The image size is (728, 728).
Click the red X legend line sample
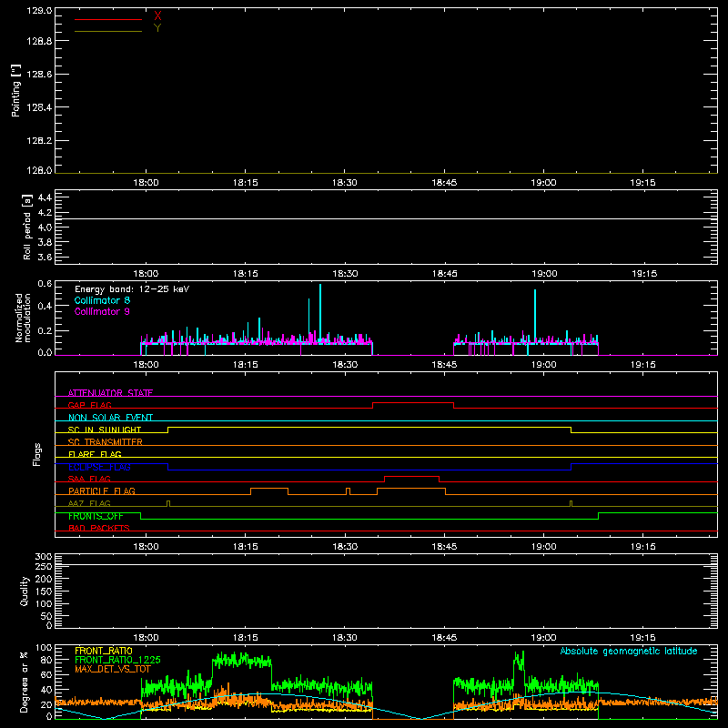pos(108,19)
